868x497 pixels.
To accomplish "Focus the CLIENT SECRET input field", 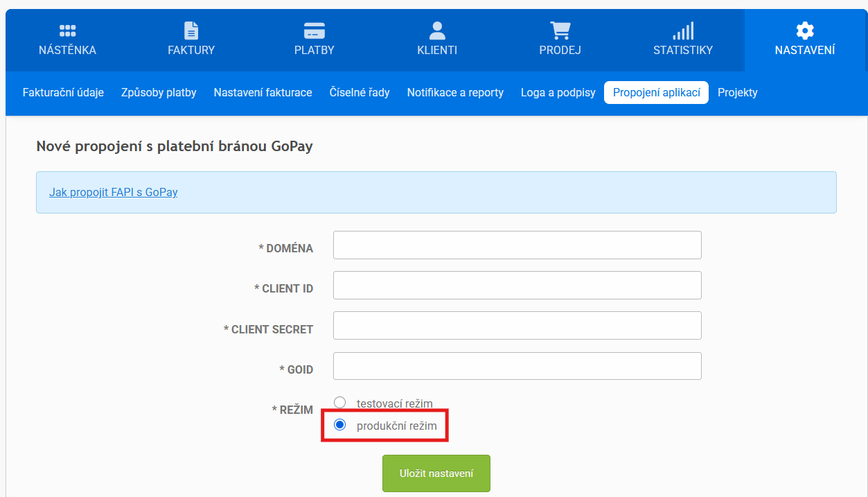I will [517, 326].
